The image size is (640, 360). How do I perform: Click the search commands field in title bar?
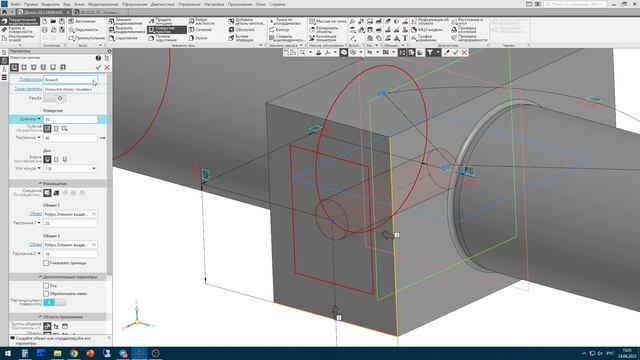[575, 4]
